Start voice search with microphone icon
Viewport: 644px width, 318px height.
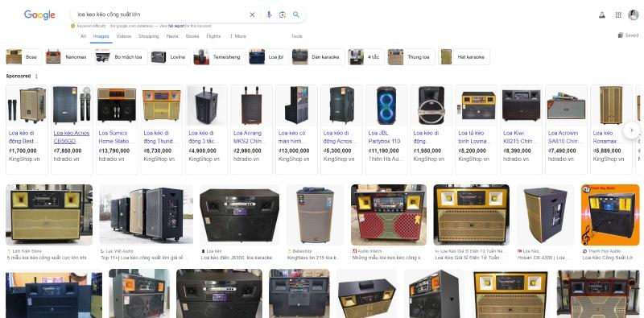coord(269,14)
